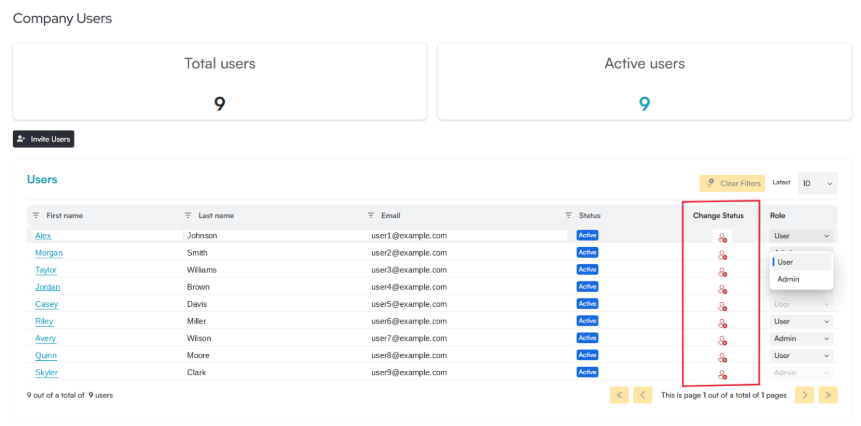Go to next page with right arrow
The width and height of the screenshot is (861, 426).
click(804, 395)
